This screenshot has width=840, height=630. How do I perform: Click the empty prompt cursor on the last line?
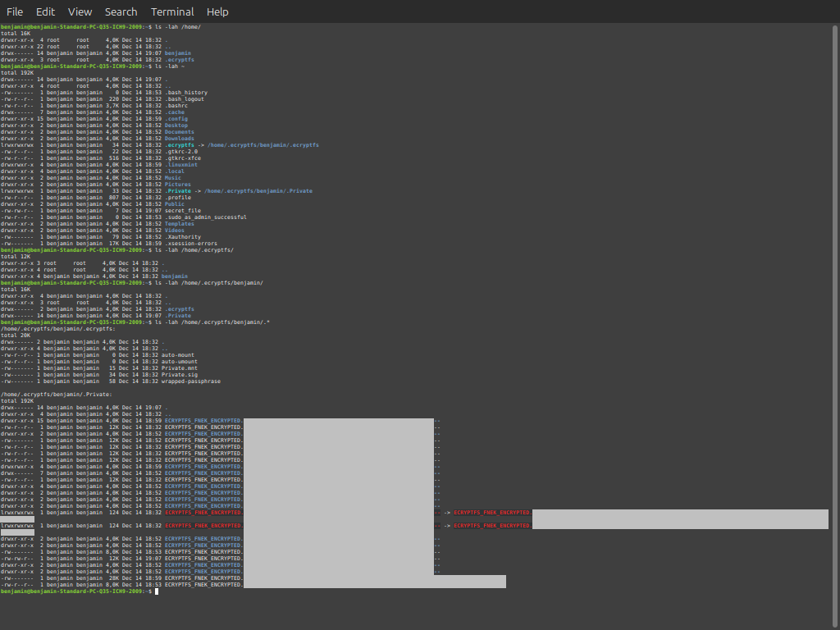[156, 591]
